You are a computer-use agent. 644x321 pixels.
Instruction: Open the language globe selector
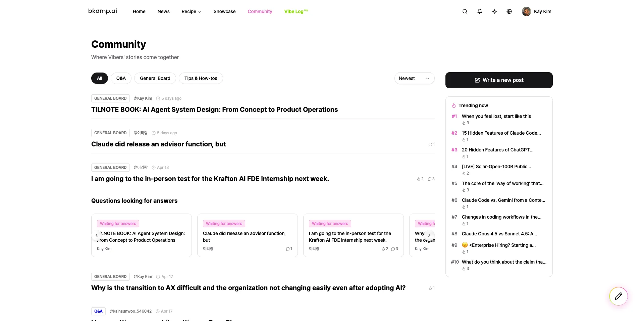[x=509, y=11]
